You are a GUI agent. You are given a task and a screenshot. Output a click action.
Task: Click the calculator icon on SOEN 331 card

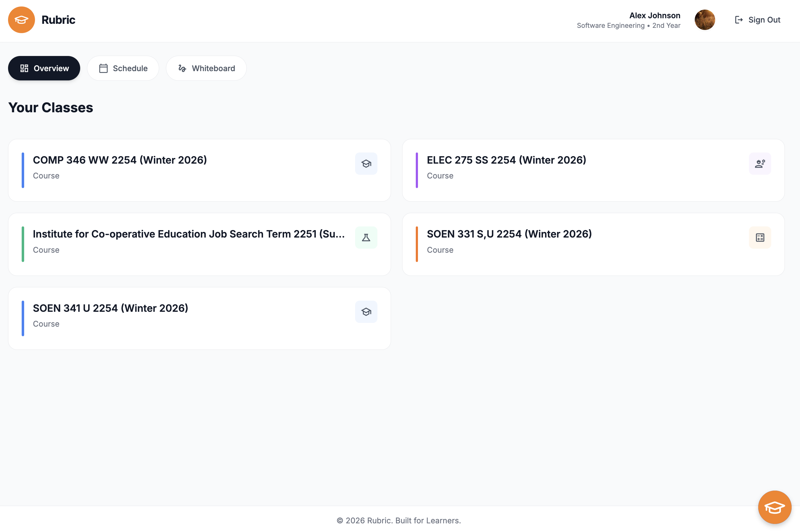(x=759, y=238)
